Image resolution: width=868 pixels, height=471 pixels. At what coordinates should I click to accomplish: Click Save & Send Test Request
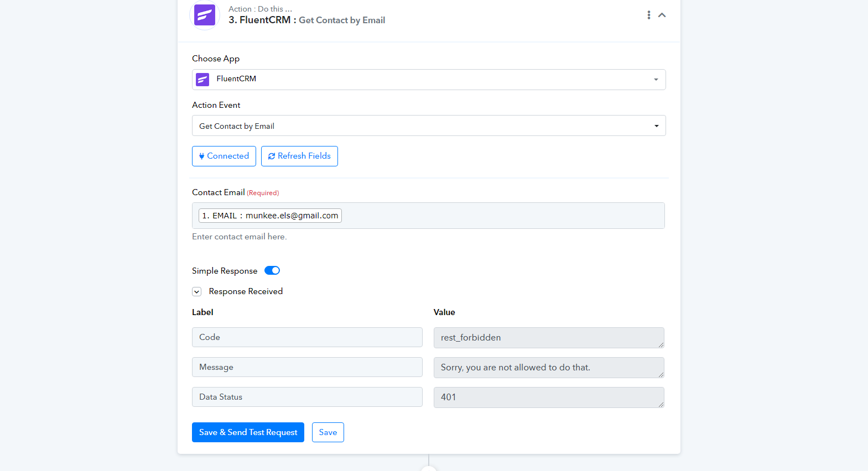(248, 432)
